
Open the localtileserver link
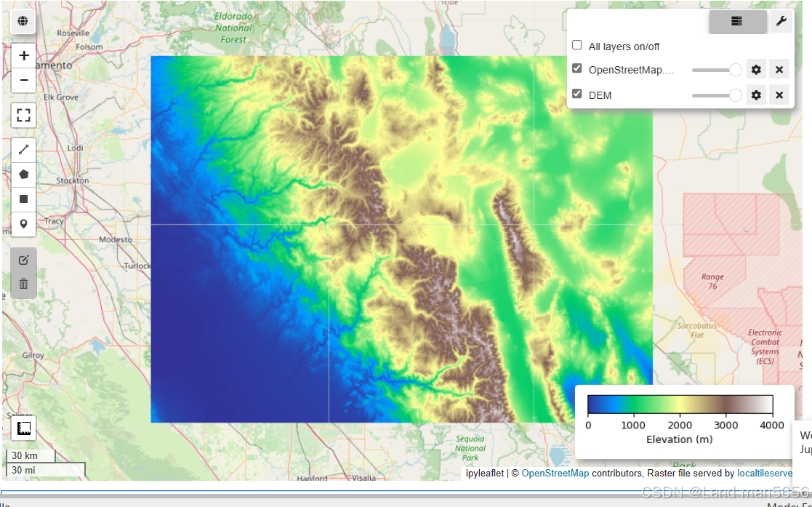pyautogui.click(x=765, y=473)
